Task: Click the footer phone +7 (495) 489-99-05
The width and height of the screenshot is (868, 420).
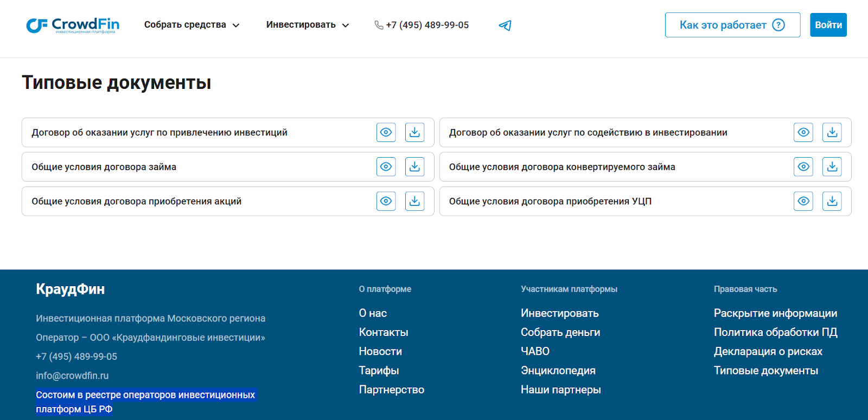Action: pos(76,357)
